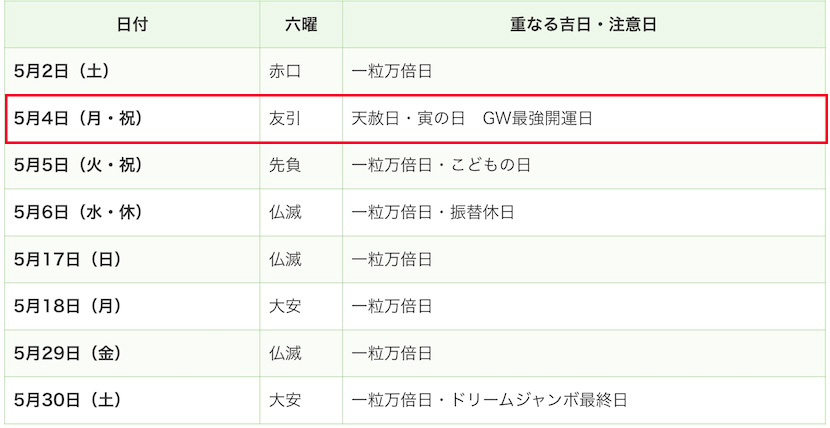Click the 六曜 column header
This screenshot has width=830, height=428.
(x=301, y=24)
